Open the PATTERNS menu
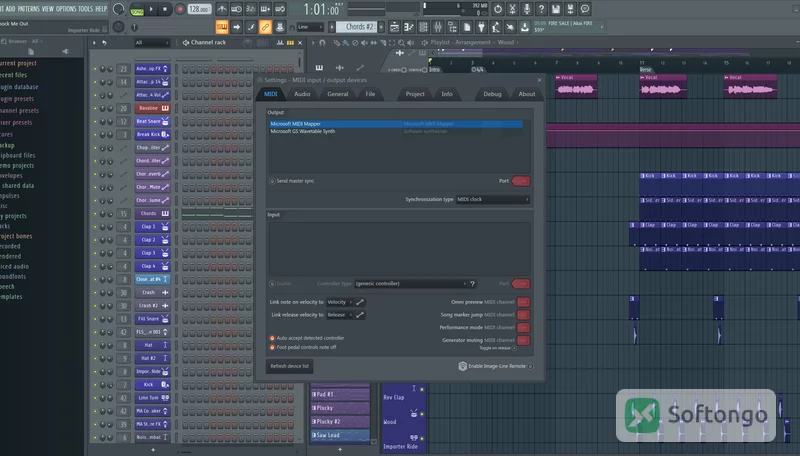The image size is (800, 456). [28, 9]
